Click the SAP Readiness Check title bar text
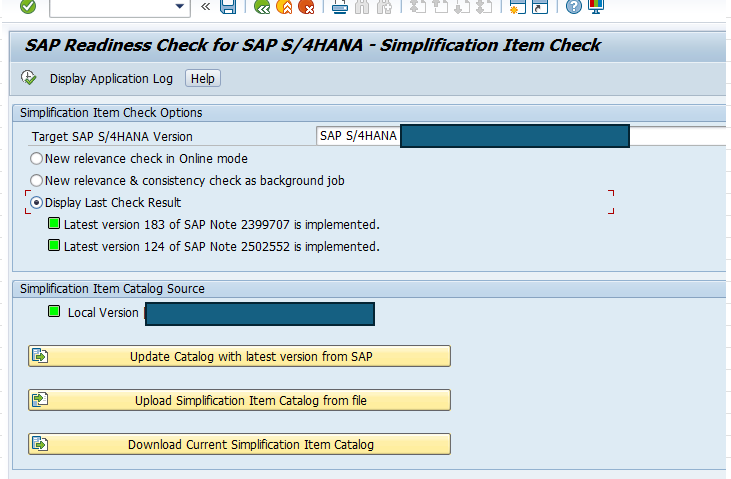731x479 pixels. click(312, 45)
